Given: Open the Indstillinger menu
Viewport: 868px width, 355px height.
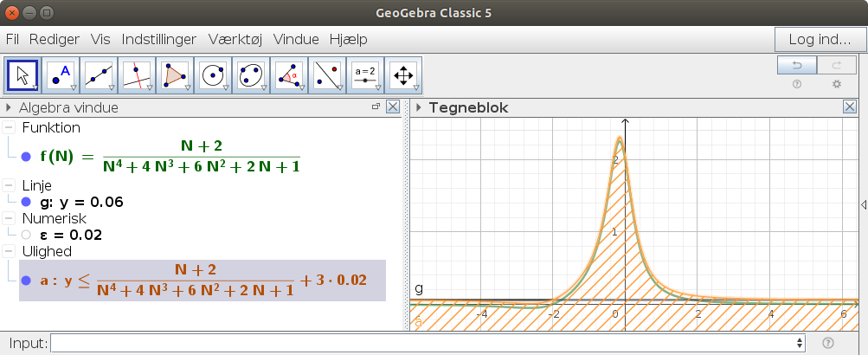Looking at the screenshot, I should click(x=159, y=39).
